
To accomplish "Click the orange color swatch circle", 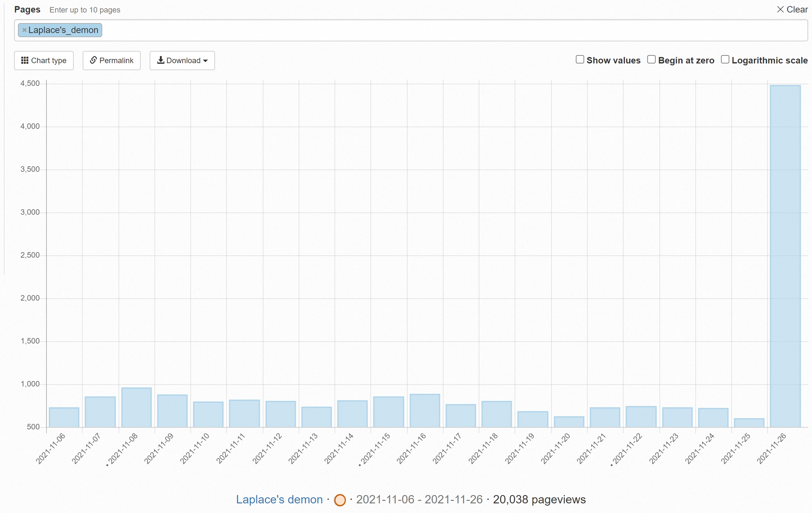I will 340,500.
